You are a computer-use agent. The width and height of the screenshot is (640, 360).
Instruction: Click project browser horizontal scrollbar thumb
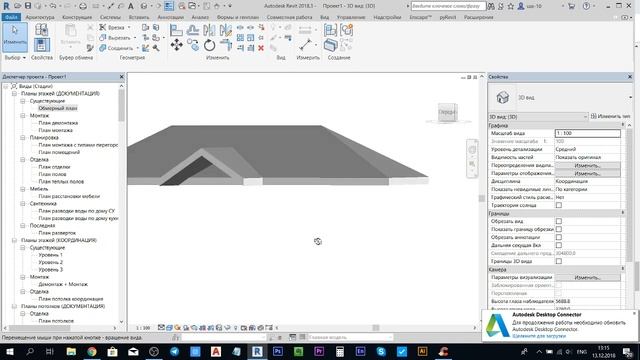(39, 328)
